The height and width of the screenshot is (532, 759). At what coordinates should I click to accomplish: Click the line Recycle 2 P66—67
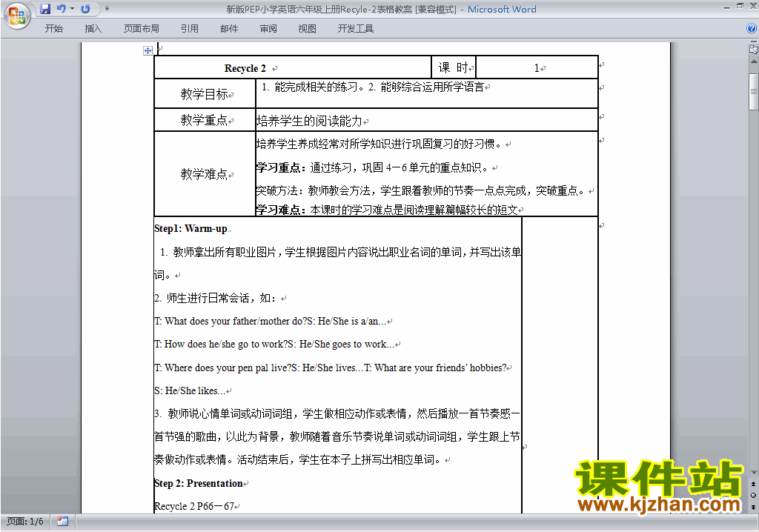(x=195, y=506)
